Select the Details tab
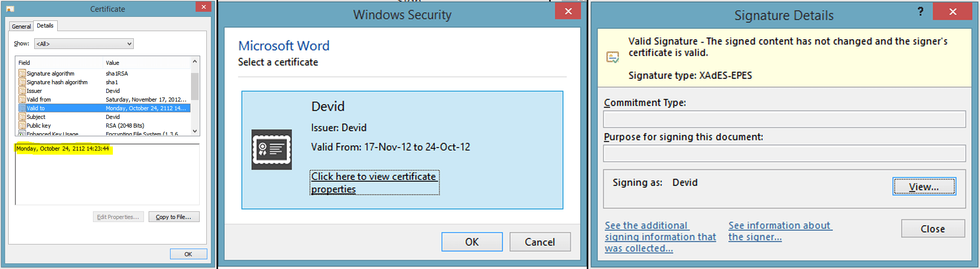The width and height of the screenshot is (980, 269). (x=45, y=26)
